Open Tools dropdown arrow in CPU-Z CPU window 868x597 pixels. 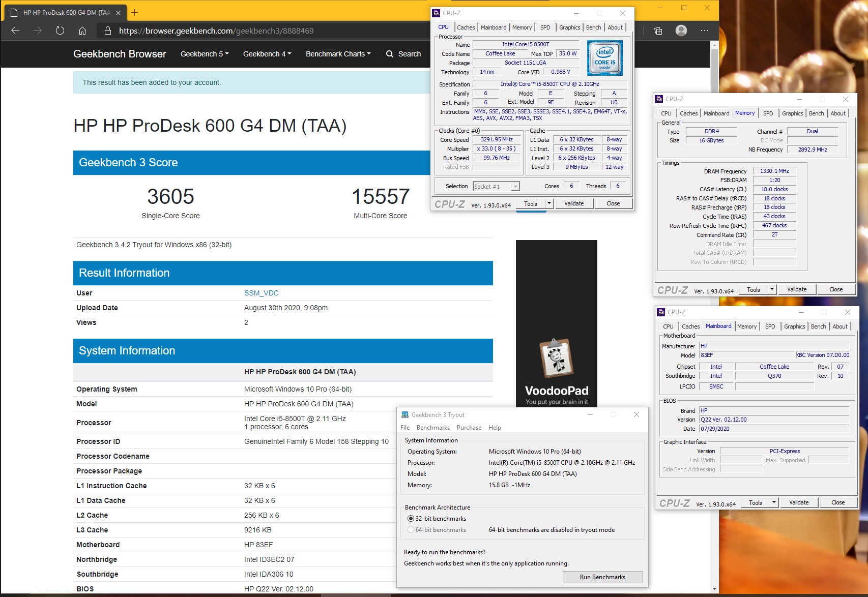(x=549, y=203)
